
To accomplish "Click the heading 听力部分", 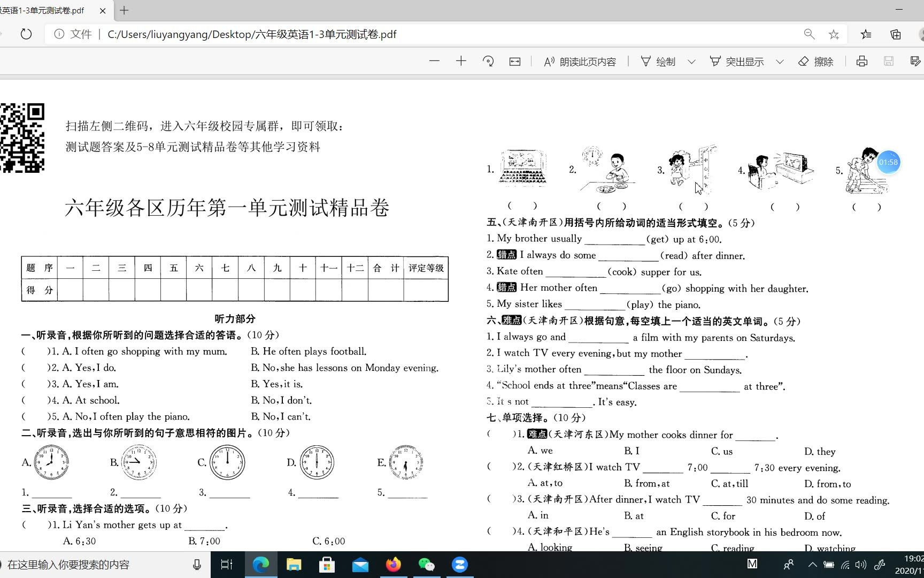I will click(235, 318).
